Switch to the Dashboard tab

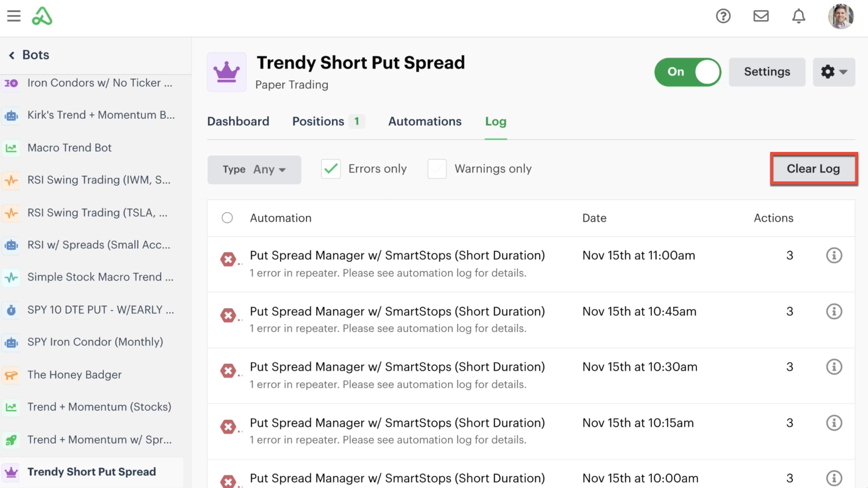[x=238, y=121]
